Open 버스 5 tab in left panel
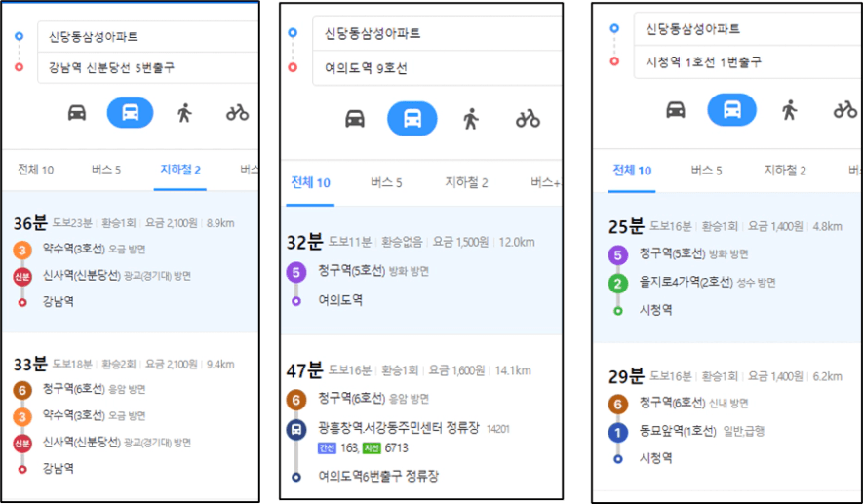 click(x=106, y=170)
